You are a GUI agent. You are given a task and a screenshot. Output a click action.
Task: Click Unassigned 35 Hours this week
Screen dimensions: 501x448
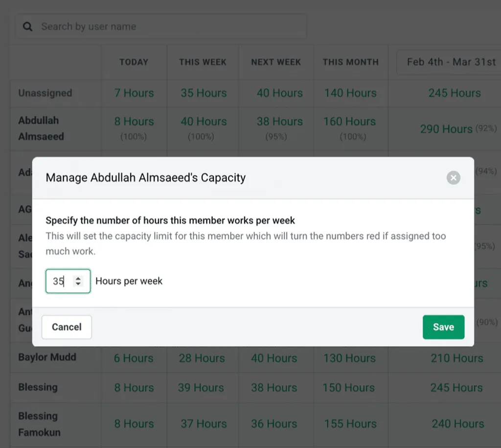pos(204,93)
